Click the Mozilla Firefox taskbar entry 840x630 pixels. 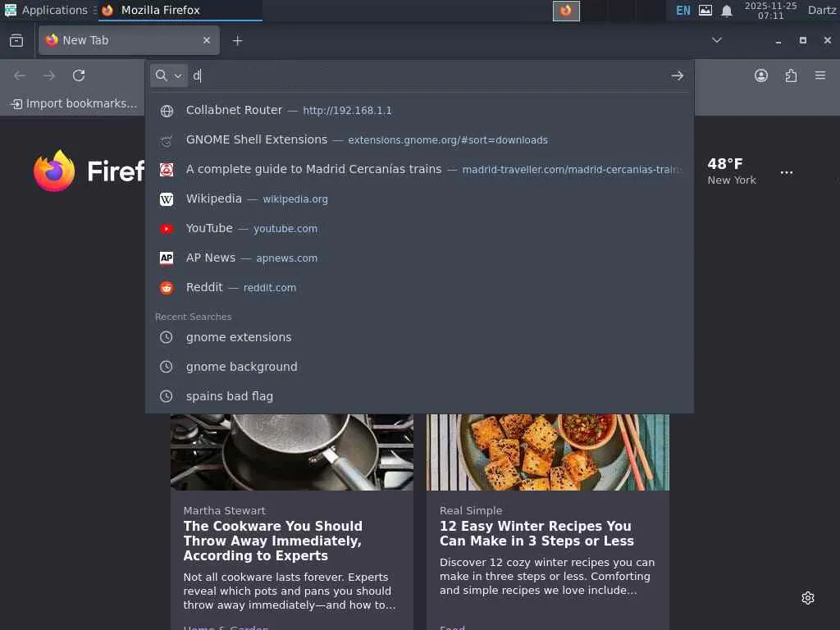coord(180,10)
